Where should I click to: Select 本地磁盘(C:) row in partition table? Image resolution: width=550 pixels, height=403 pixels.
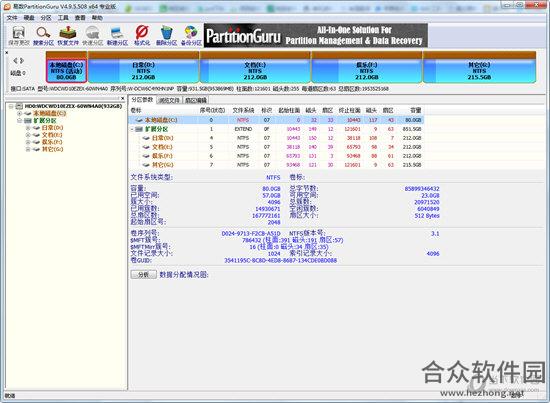276,120
